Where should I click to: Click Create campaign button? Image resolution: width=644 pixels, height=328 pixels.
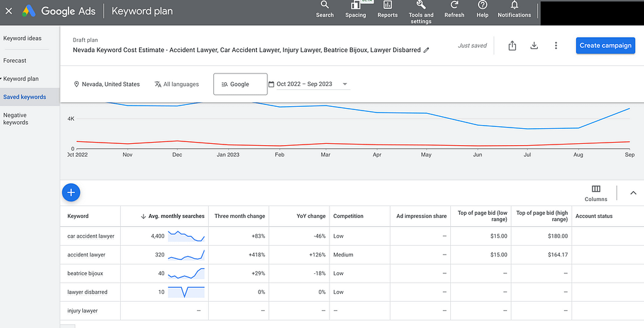(x=606, y=46)
